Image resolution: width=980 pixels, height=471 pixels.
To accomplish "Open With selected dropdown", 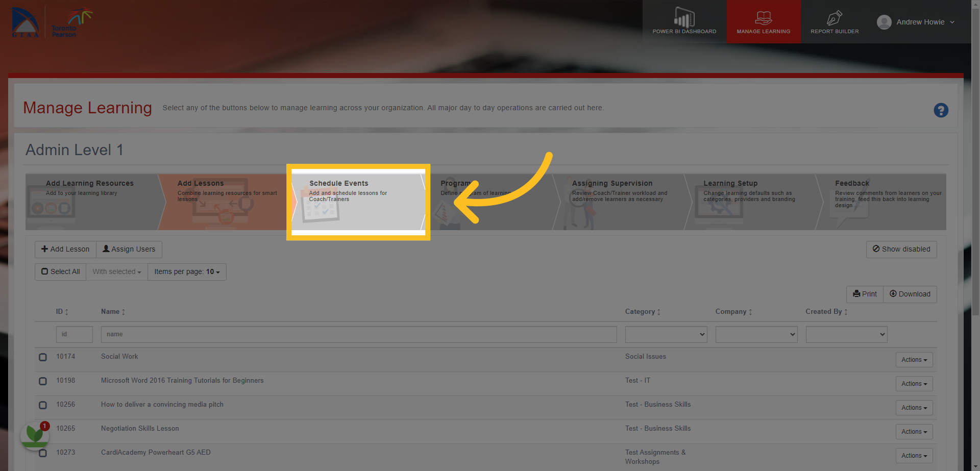I will 116,271.
